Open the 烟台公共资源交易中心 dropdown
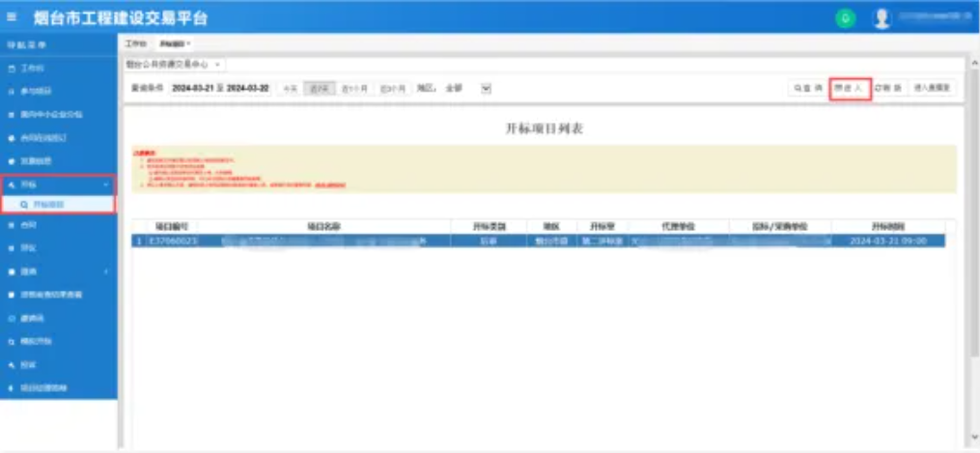980x453 pixels. coord(175,65)
